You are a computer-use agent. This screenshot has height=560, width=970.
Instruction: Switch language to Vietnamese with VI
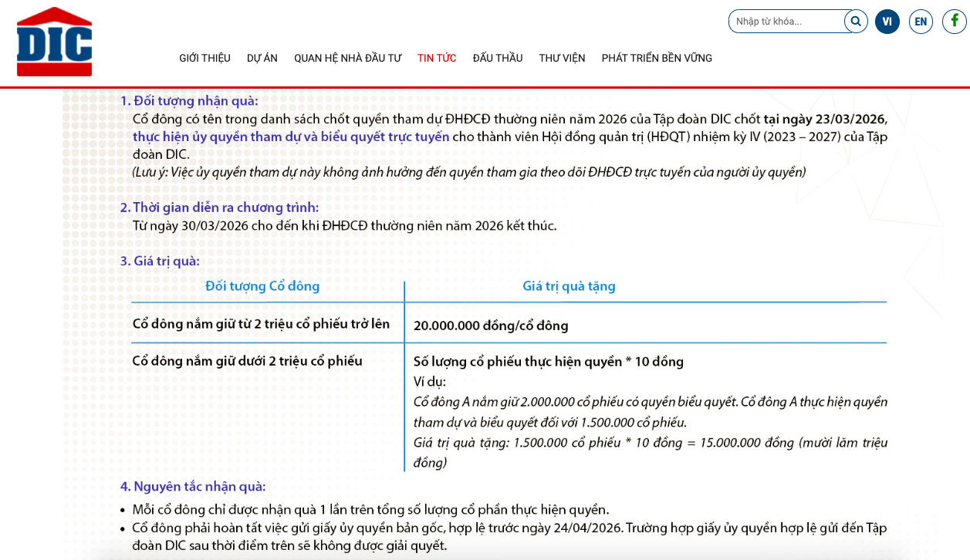[887, 22]
